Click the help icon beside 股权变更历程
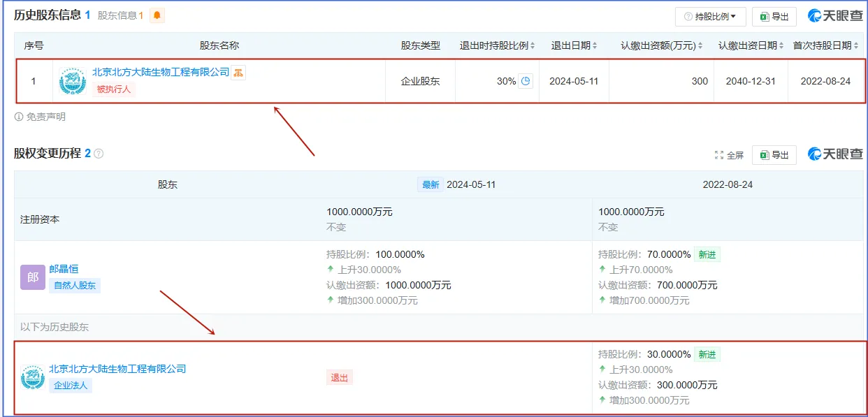This screenshot has height=417, width=868. (x=99, y=154)
